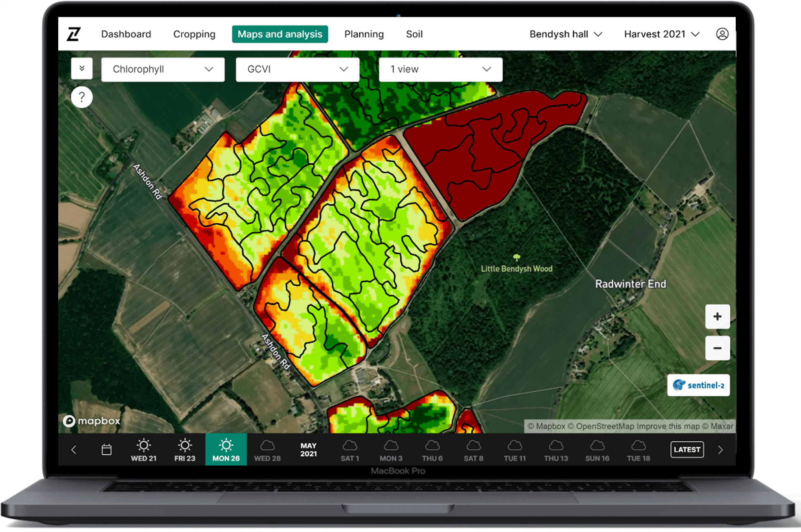This screenshot has height=532, width=801.
Task: Go to next dates in timeline
Action: 720,449
